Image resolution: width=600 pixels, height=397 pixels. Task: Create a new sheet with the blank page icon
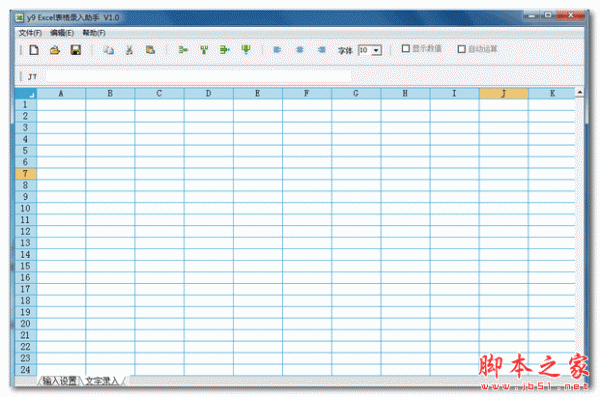34,50
